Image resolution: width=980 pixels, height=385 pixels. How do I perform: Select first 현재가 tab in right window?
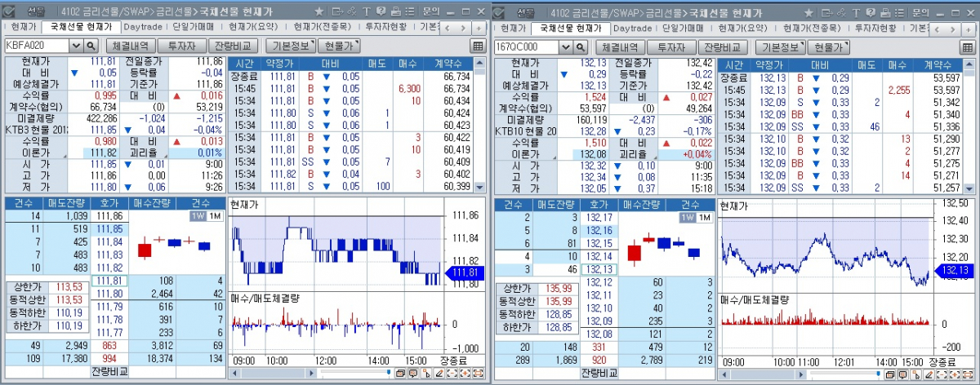pos(514,28)
